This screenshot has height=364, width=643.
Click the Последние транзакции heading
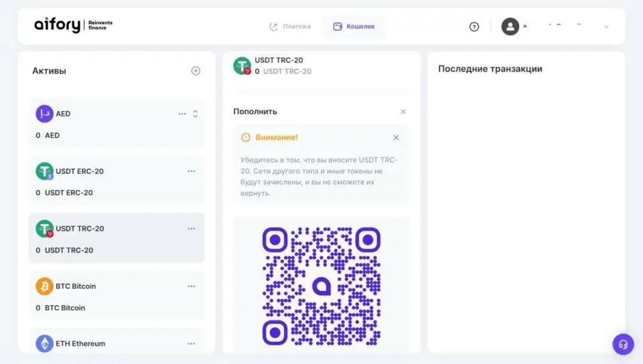[490, 69]
